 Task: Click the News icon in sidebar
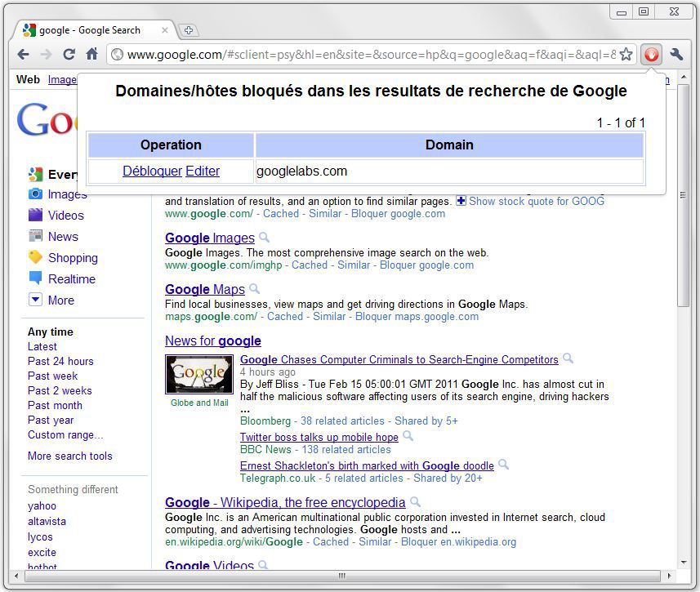[35, 236]
